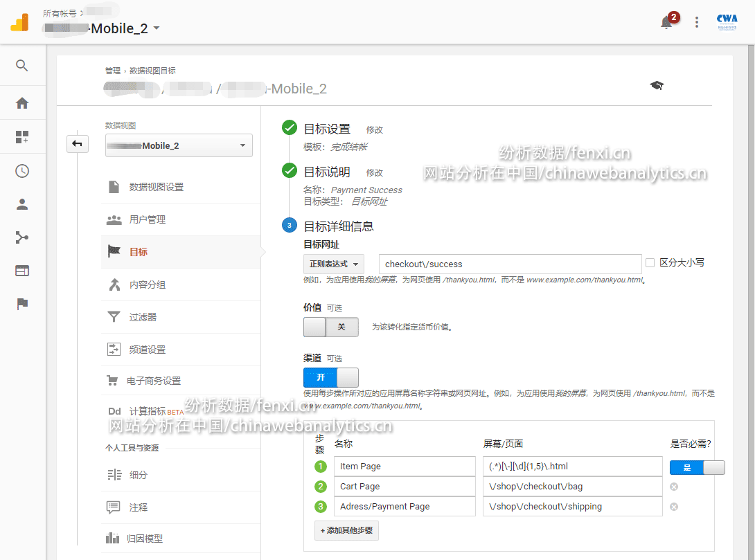
Task: Open Customization dashboard icon in sidebar
Action: [x=22, y=137]
